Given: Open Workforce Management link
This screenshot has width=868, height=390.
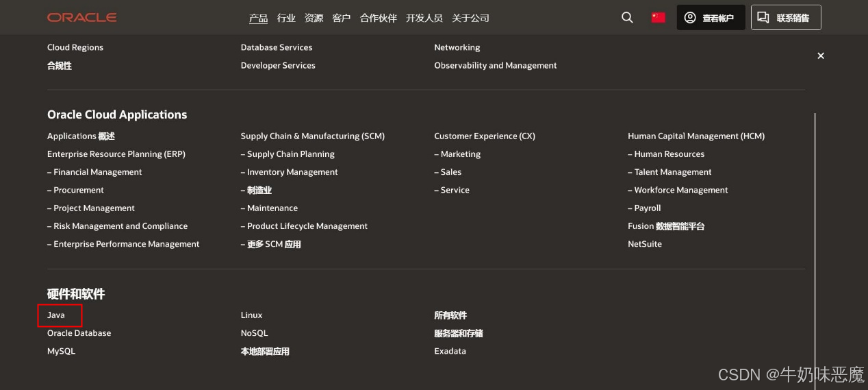Looking at the screenshot, I should 678,190.
